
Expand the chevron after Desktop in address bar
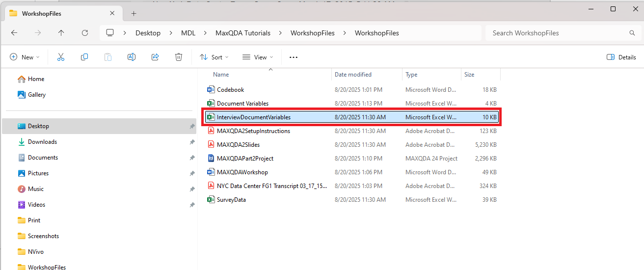(171, 33)
